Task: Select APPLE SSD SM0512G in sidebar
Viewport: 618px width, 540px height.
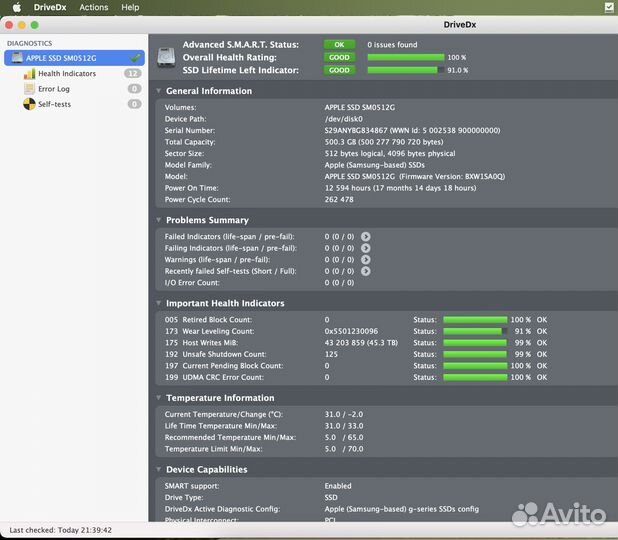Action: [74, 58]
